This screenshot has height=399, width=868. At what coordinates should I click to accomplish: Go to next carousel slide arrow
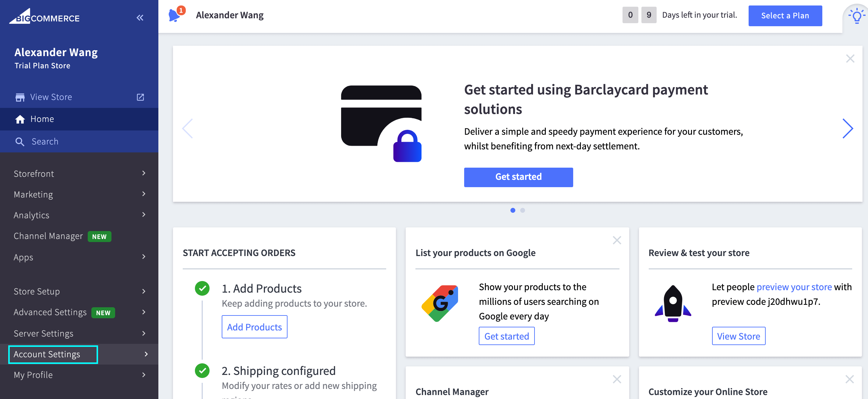(x=847, y=128)
